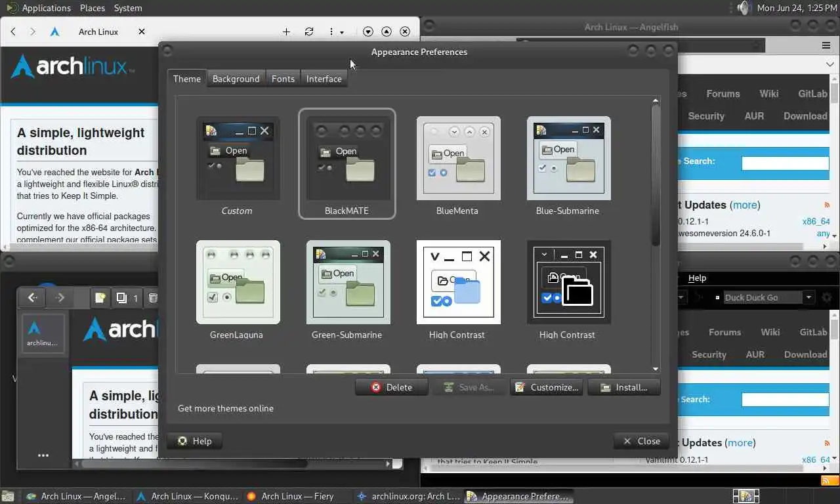Switch to Arch Linux — Fiery taskbar entry
The width and height of the screenshot is (840, 504).
(x=290, y=497)
